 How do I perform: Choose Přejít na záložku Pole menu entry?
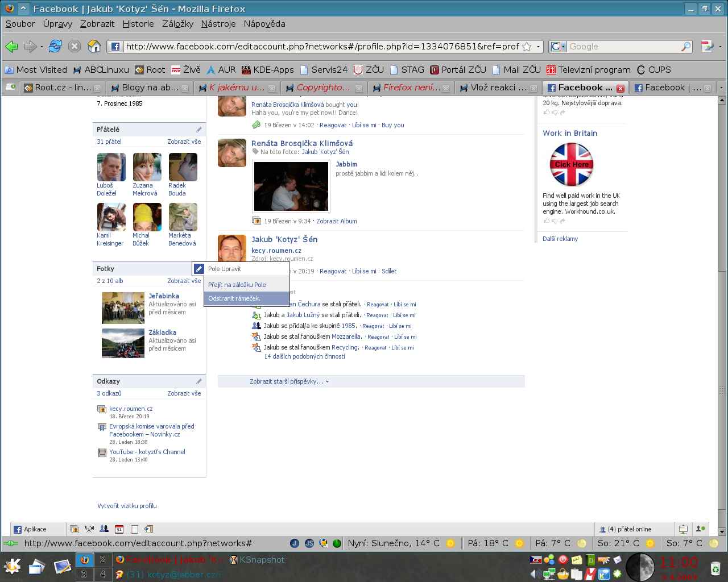(247, 285)
